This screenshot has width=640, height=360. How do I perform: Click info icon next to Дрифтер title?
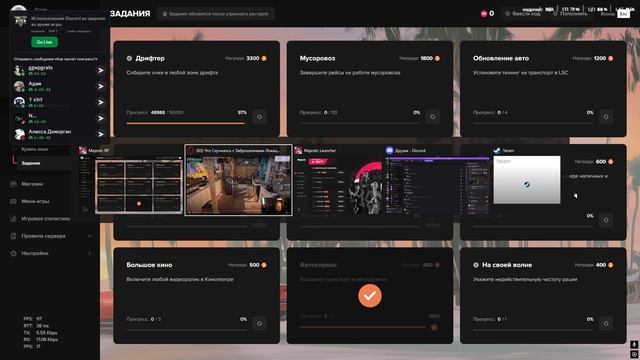coord(129,58)
